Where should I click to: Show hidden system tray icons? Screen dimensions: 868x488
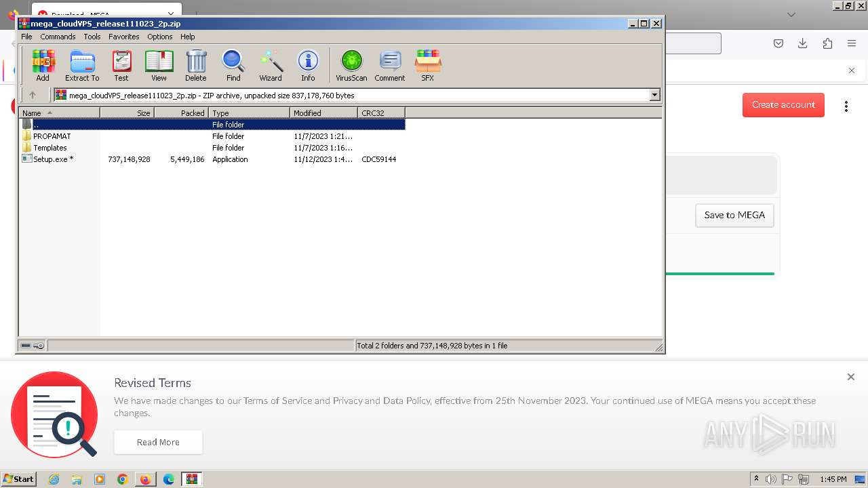click(756, 479)
